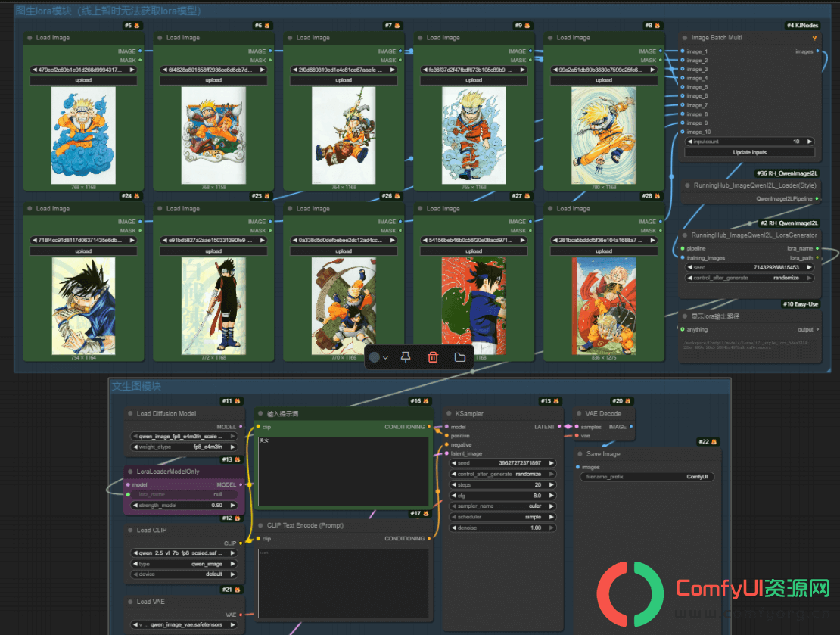Click LATENT output port on KSampler
840x635 pixels.
(x=559, y=427)
